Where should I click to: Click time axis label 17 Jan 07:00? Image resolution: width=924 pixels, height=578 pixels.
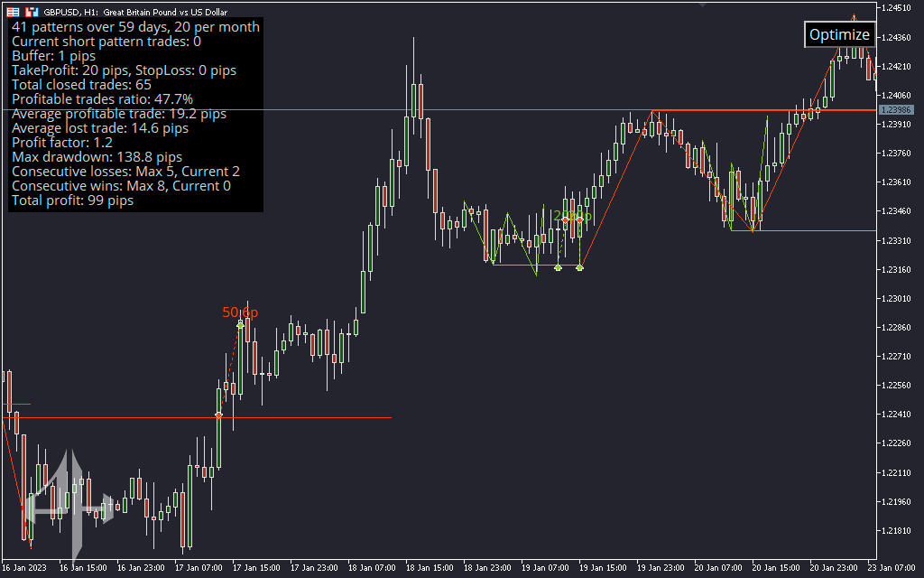pyautogui.click(x=199, y=568)
